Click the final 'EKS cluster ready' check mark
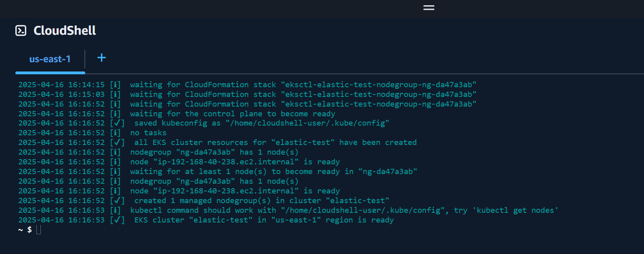The image size is (644, 254). click(117, 220)
